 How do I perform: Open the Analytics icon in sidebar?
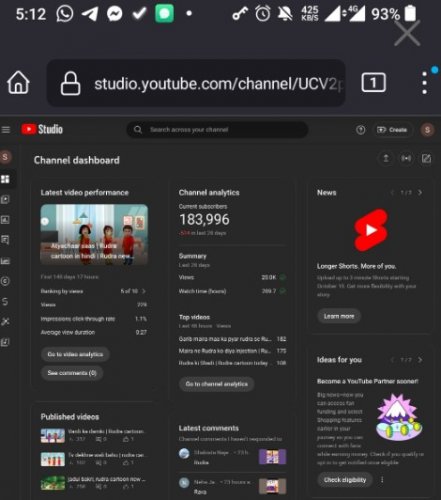tap(5, 220)
